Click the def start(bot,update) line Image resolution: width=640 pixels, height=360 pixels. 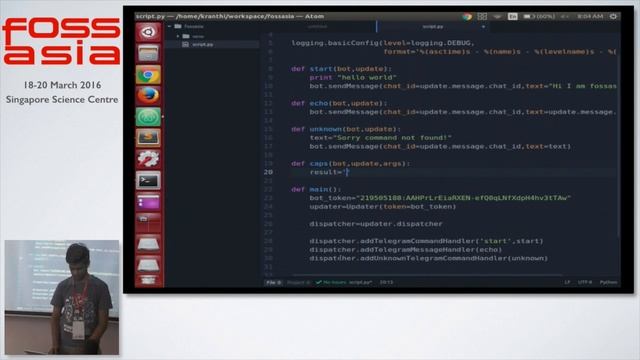[342, 69]
